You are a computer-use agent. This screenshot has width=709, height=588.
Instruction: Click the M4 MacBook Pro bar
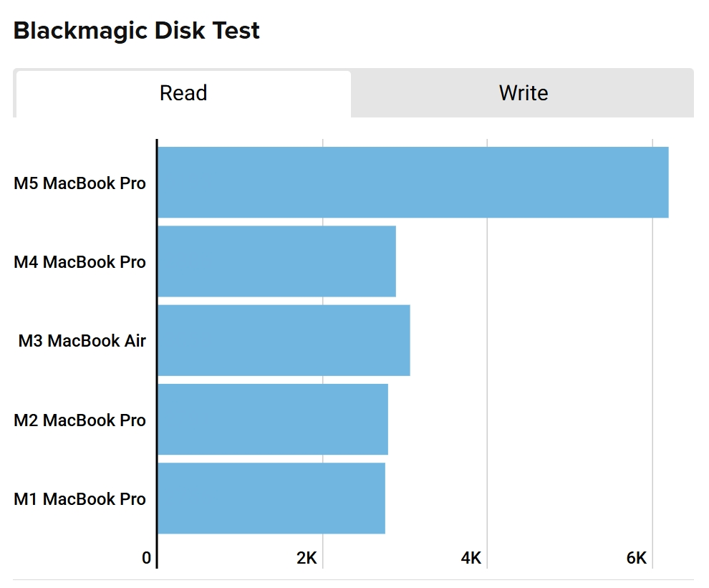tap(276, 261)
